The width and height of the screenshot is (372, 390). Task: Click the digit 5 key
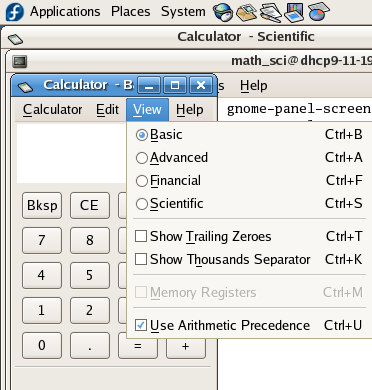(x=90, y=275)
